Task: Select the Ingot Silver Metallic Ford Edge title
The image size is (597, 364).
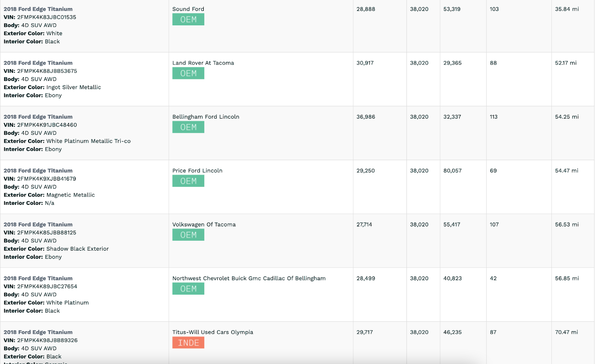Action: (38, 63)
